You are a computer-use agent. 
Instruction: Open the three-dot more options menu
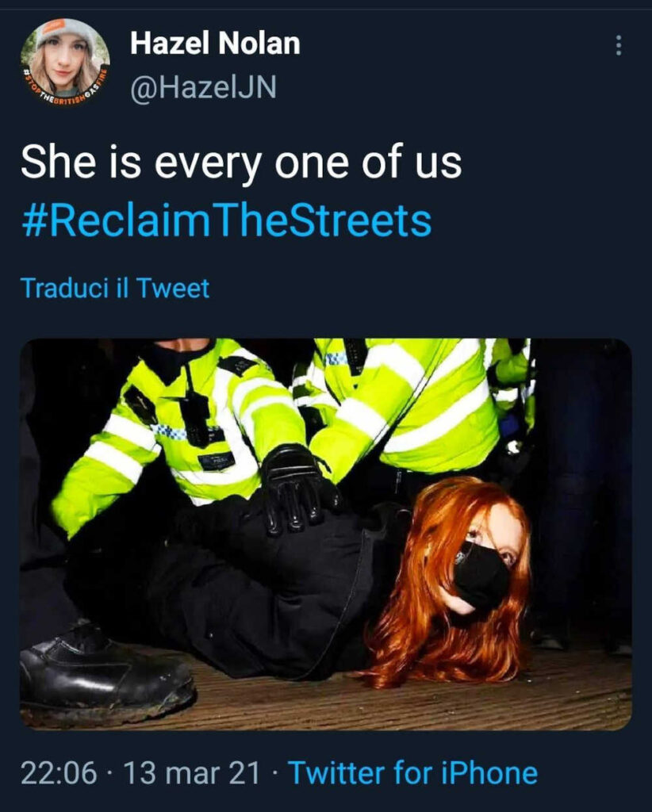click(x=618, y=45)
